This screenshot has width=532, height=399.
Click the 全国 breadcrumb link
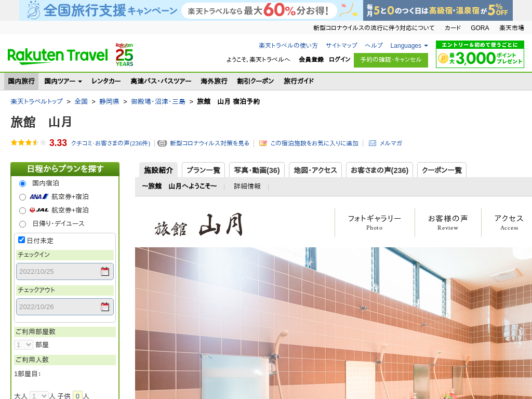pos(81,101)
